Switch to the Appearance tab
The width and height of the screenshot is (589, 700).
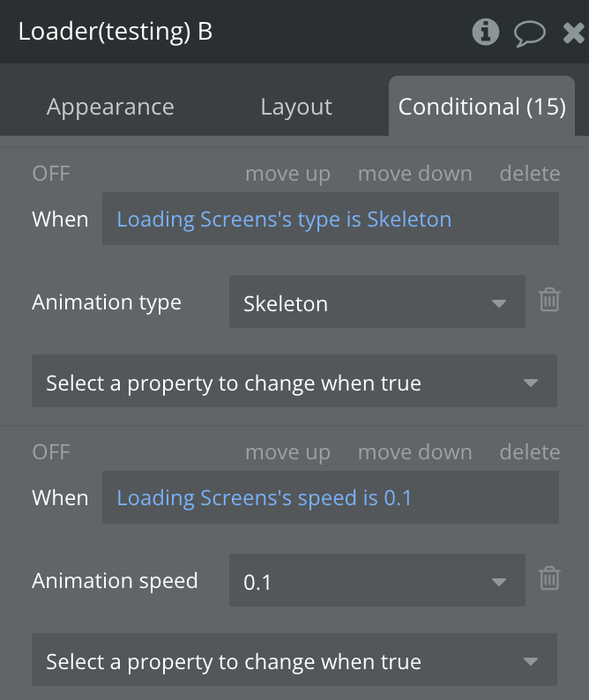[110, 108]
